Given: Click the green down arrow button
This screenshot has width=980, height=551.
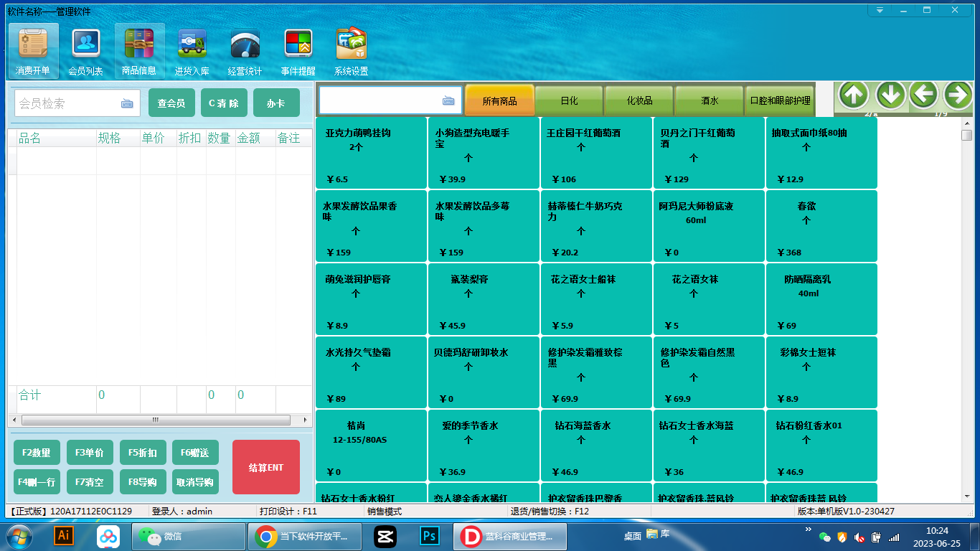Looking at the screenshot, I should click(x=890, y=95).
